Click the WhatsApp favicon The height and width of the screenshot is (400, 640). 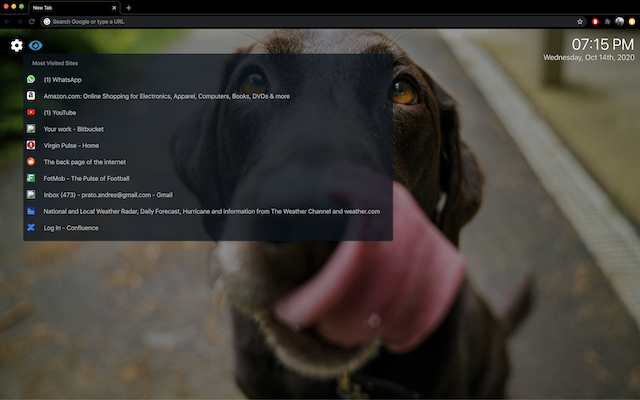coord(31,79)
